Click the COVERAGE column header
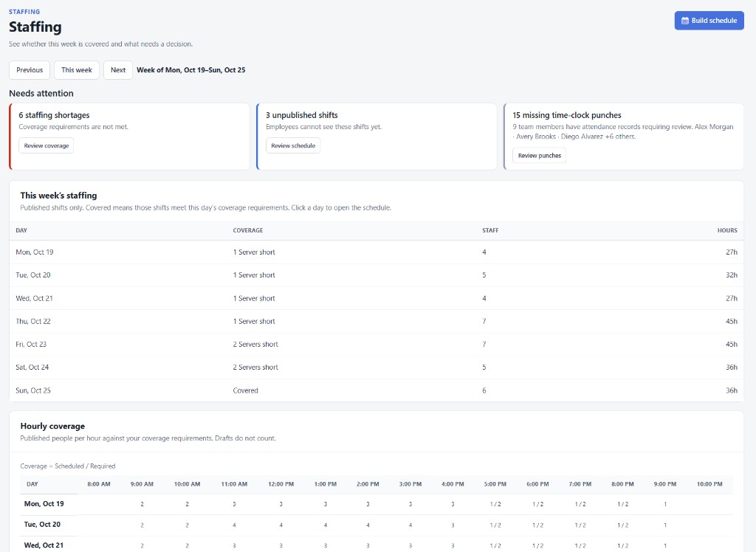Screen dimensions: 756x552 click(x=248, y=230)
